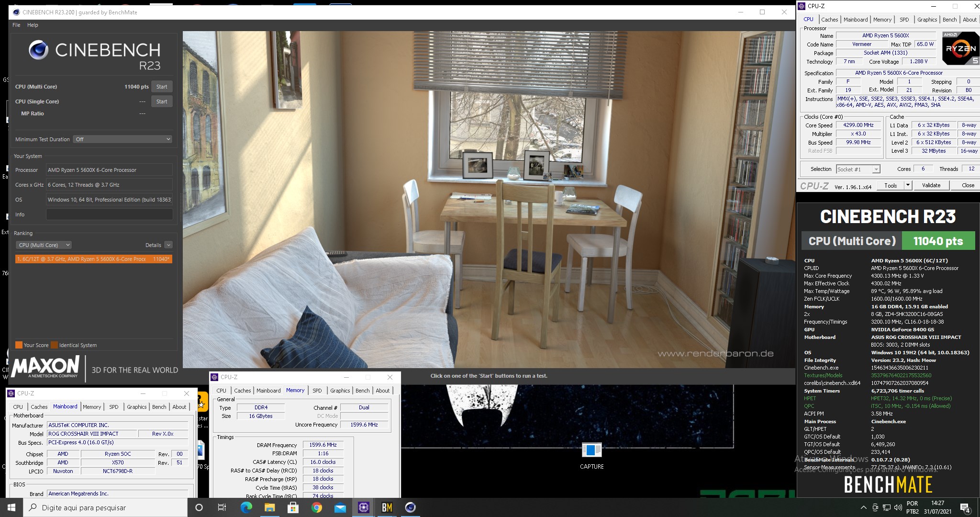Click the Validate button in CPU-Z

click(x=931, y=185)
